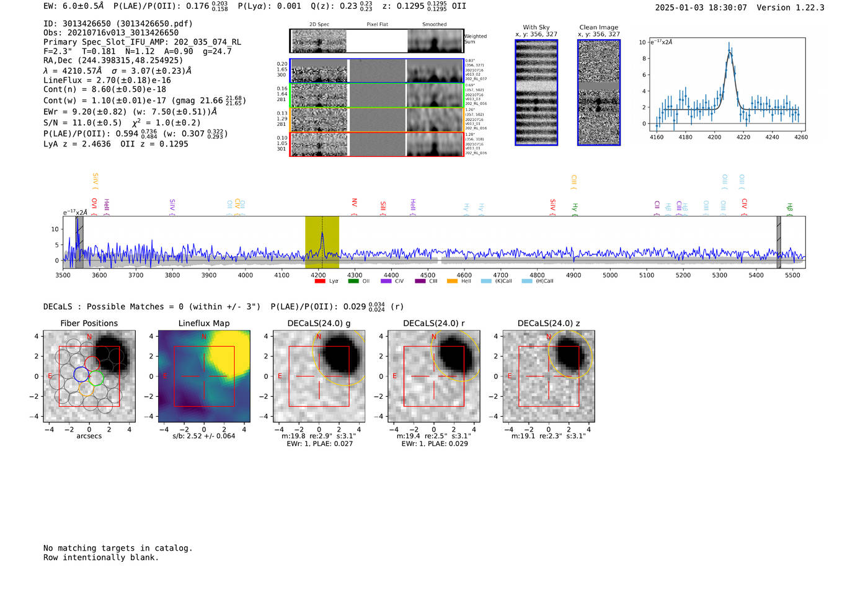
Task: Select the red-bordered fiber spectrum row
Action: [377, 144]
